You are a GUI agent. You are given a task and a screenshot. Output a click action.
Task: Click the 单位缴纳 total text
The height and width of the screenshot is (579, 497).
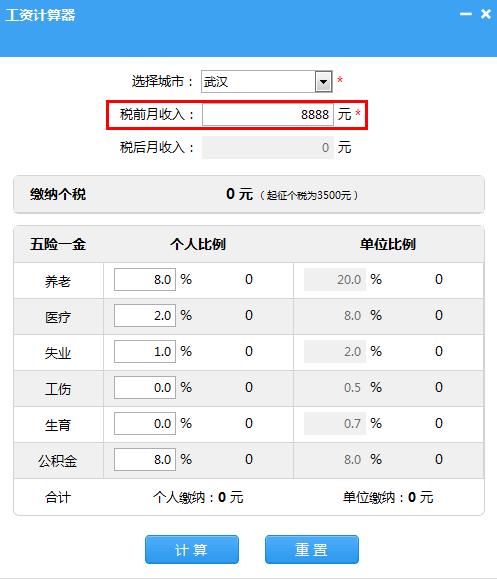[x=388, y=497]
